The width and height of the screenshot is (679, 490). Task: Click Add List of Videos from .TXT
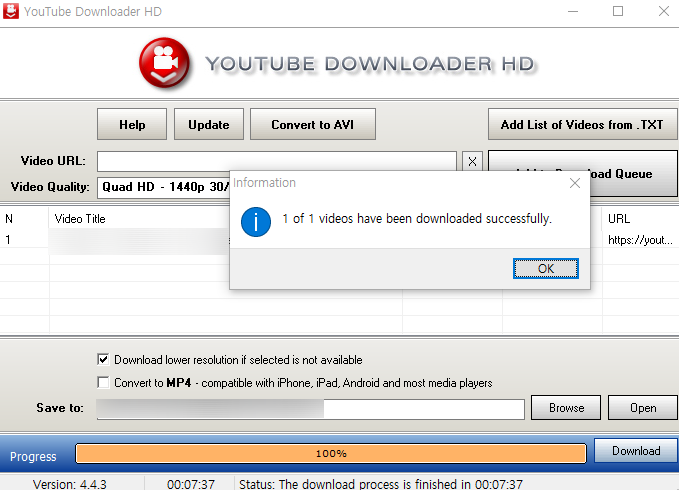point(582,124)
